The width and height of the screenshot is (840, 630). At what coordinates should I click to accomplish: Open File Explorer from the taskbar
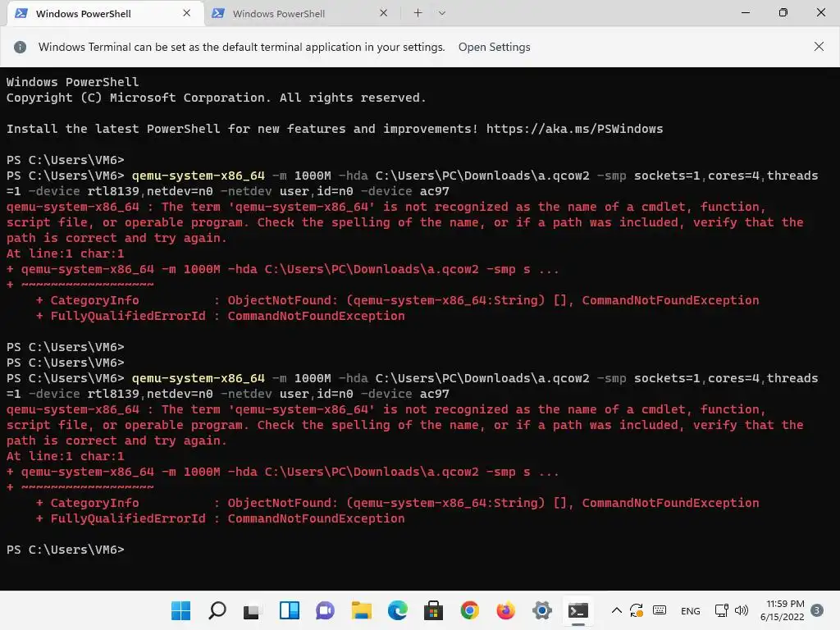362,610
